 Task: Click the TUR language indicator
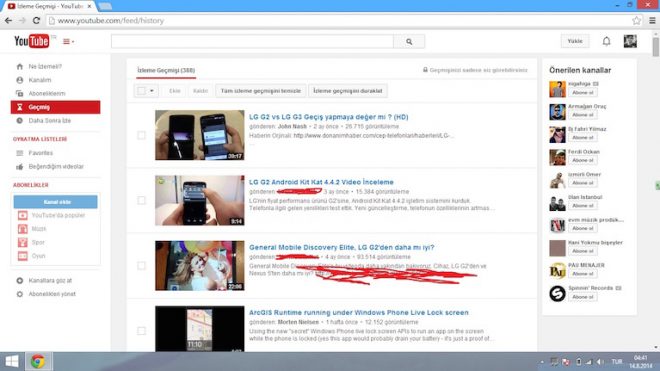coord(617,362)
